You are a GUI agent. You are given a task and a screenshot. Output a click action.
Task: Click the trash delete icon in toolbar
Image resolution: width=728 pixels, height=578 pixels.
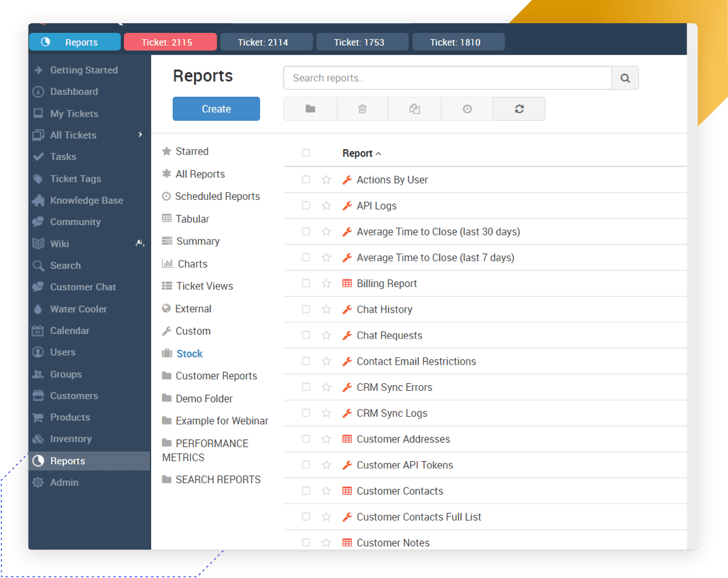362,109
